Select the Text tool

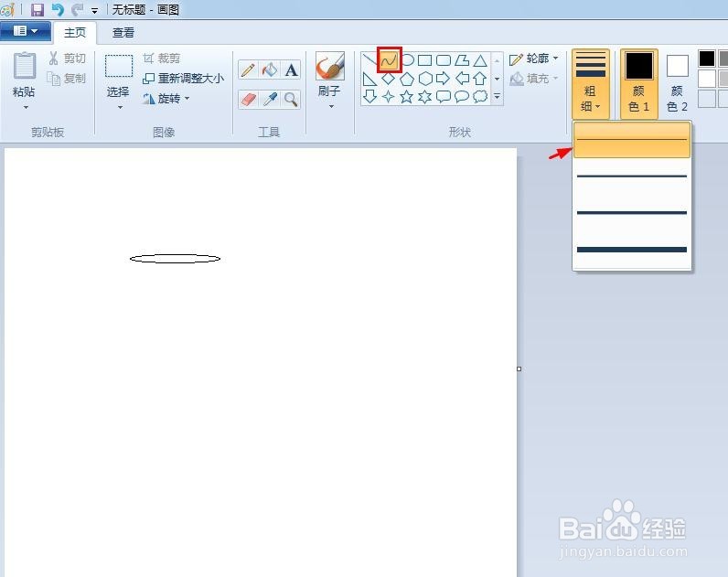click(x=291, y=69)
